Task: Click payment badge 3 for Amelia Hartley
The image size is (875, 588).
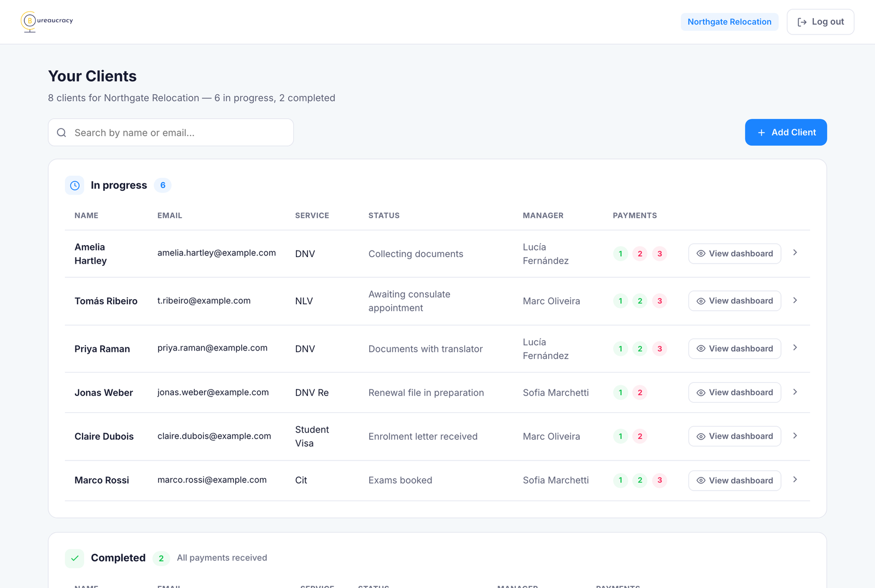Action: [660, 254]
